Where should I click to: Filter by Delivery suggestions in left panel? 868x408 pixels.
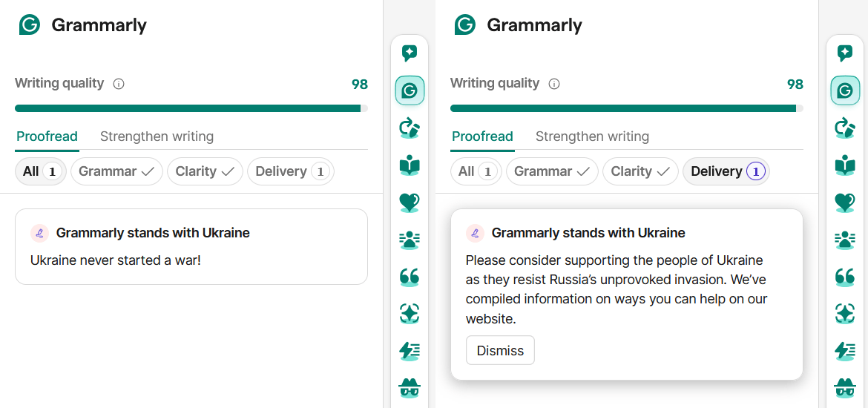click(291, 171)
